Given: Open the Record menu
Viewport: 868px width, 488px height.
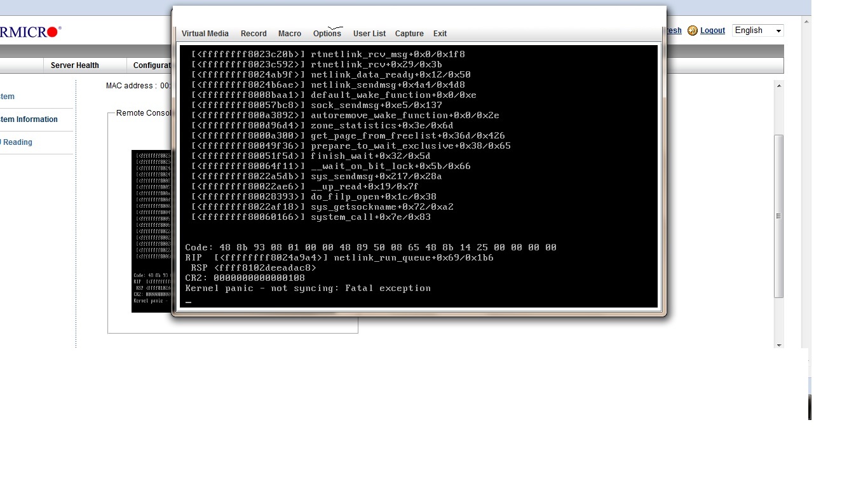Looking at the screenshot, I should (254, 34).
